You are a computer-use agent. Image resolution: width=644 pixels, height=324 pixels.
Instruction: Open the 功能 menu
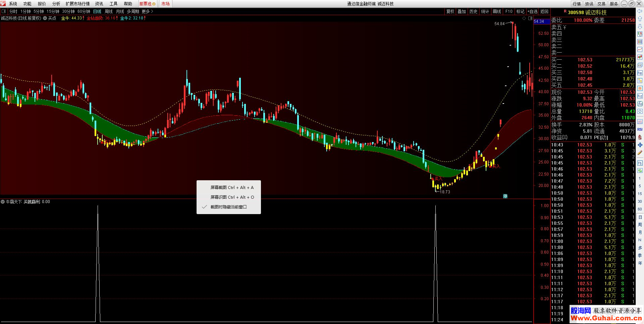tap(28, 4)
